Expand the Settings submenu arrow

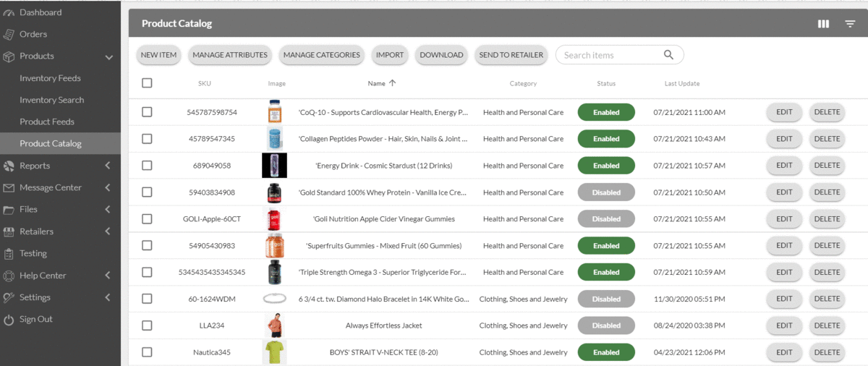click(108, 297)
